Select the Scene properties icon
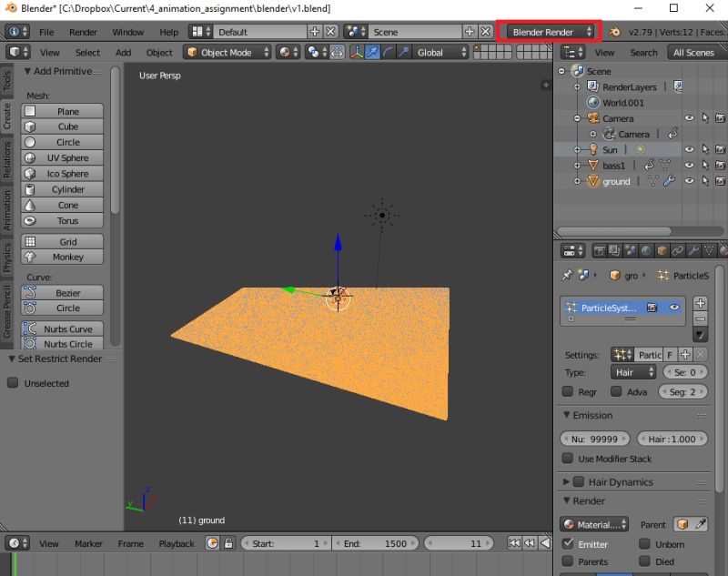The width and height of the screenshot is (728, 576). 629,251
